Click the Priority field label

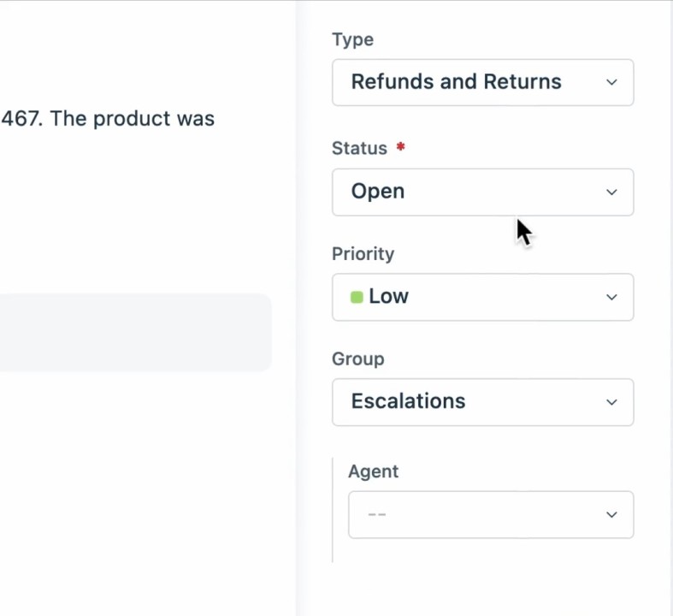[x=363, y=254]
